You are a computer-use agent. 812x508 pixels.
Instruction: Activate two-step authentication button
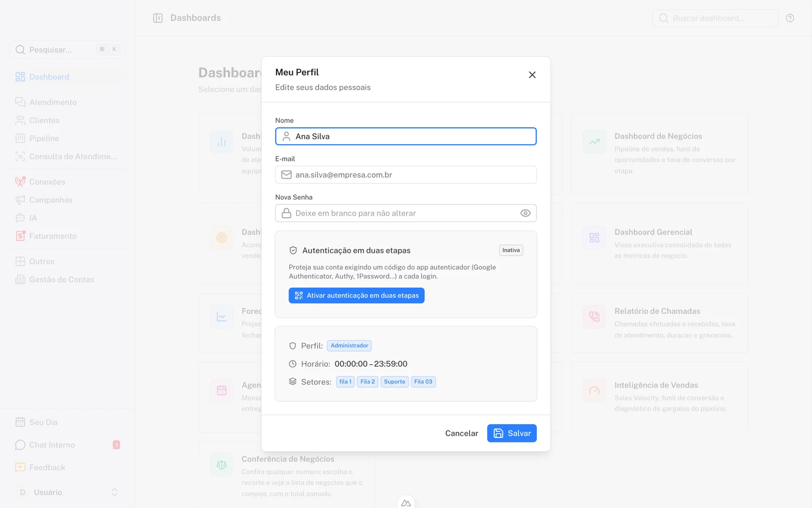point(356,296)
